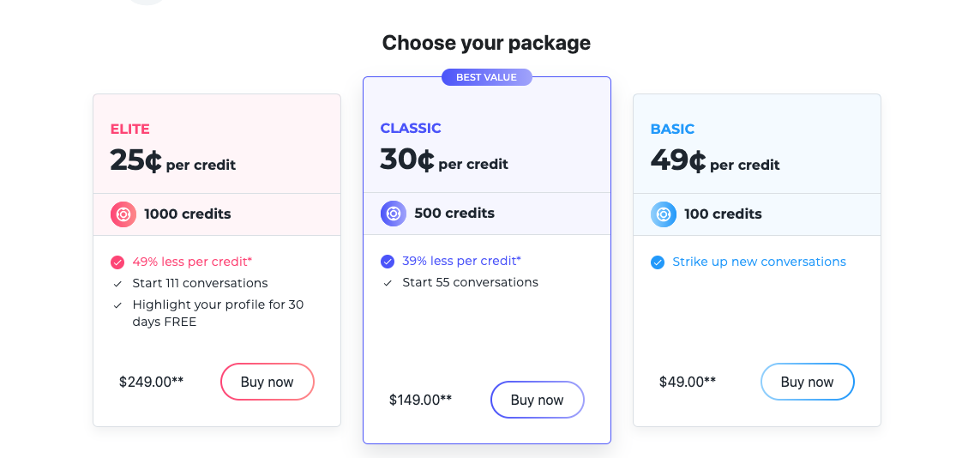Image resolution: width=980 pixels, height=458 pixels.
Task: Select the BASIC plan heading
Action: (x=672, y=130)
